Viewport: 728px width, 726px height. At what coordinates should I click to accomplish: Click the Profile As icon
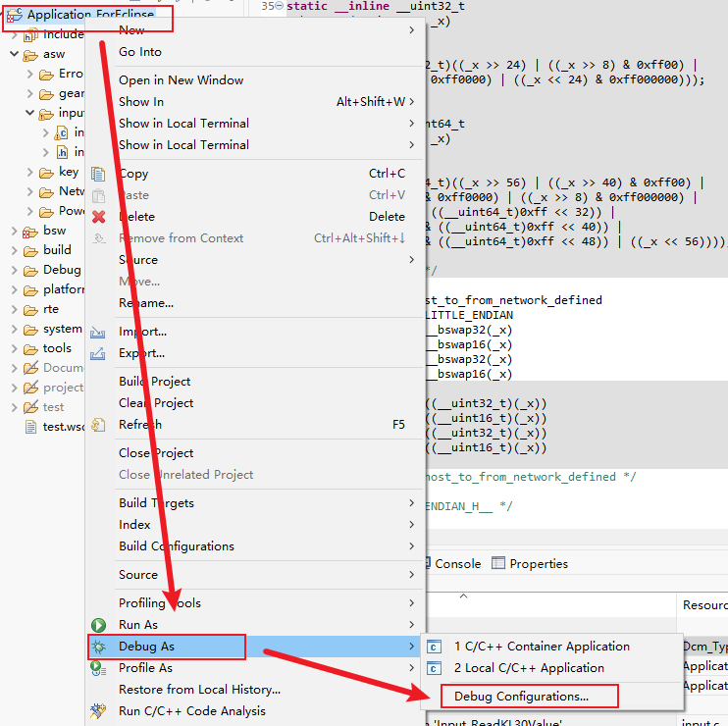[98, 668]
